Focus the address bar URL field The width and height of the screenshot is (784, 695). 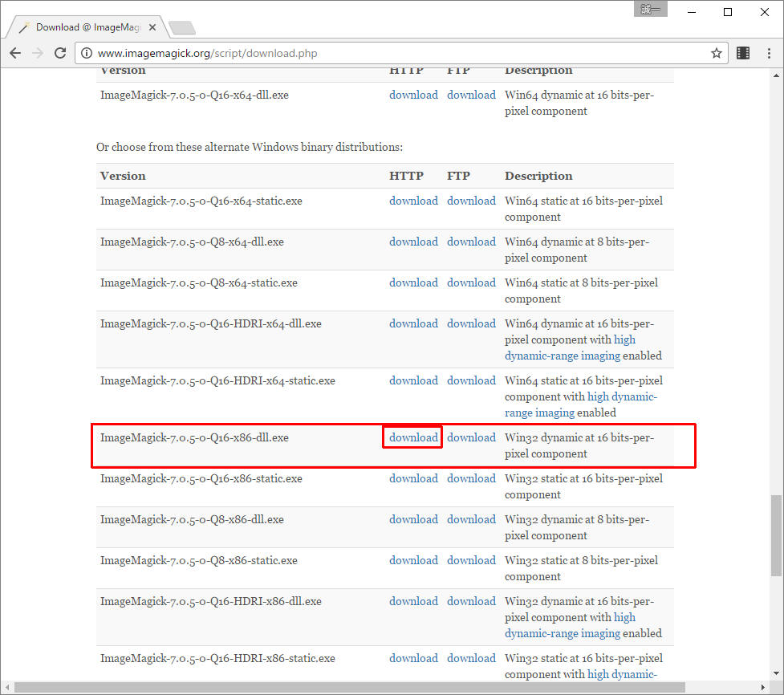coord(400,53)
